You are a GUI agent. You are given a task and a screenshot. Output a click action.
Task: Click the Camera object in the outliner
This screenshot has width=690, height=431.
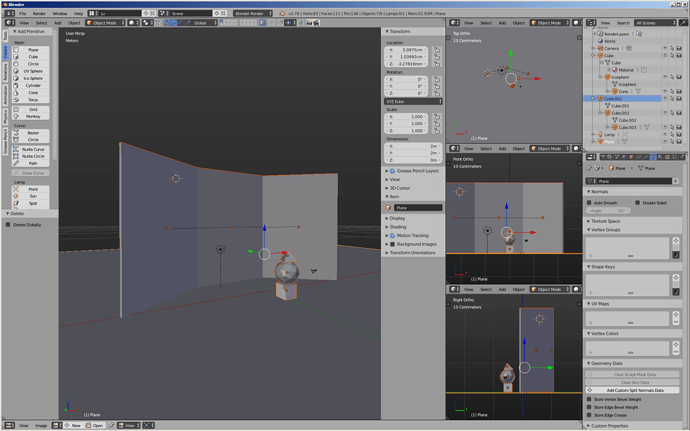tap(611, 48)
